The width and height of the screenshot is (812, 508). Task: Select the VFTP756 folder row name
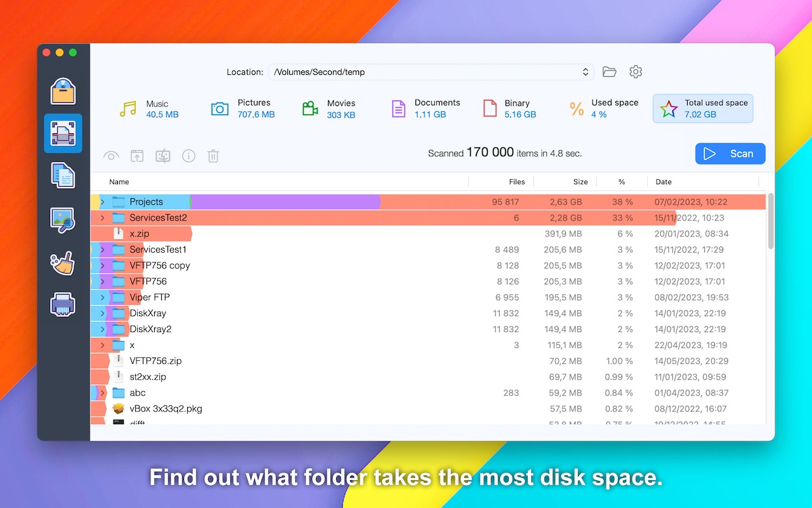pos(148,281)
